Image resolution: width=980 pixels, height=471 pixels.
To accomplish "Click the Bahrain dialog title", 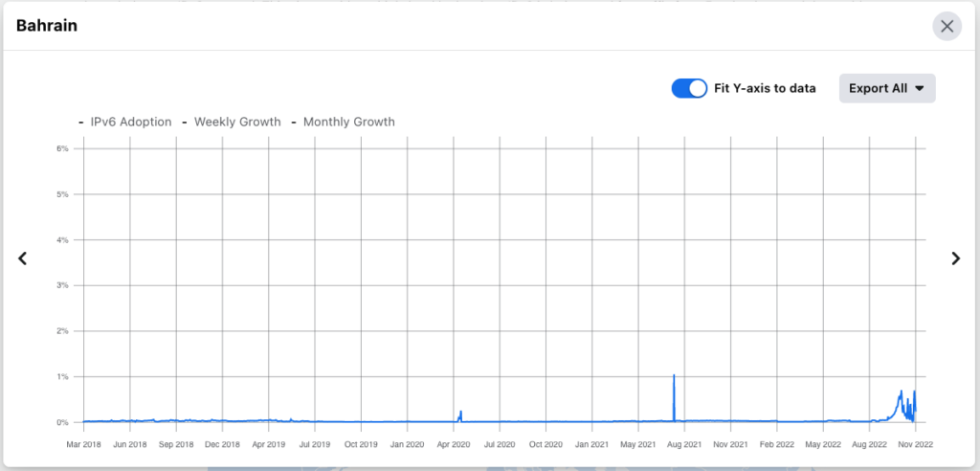I will pos(47,26).
